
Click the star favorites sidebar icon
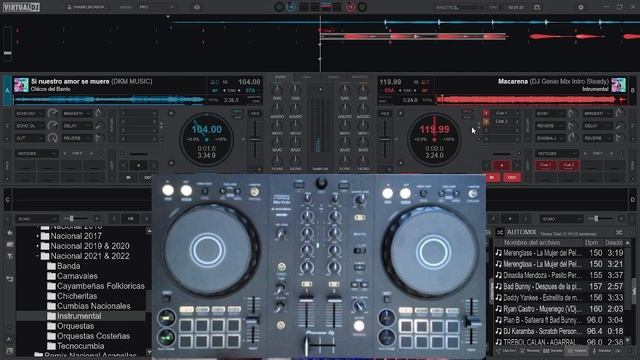pyautogui.click(x=9, y=233)
